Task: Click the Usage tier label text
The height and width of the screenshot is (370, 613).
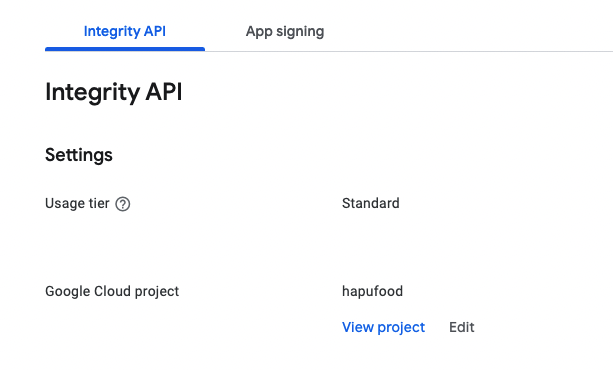Action: pos(77,203)
